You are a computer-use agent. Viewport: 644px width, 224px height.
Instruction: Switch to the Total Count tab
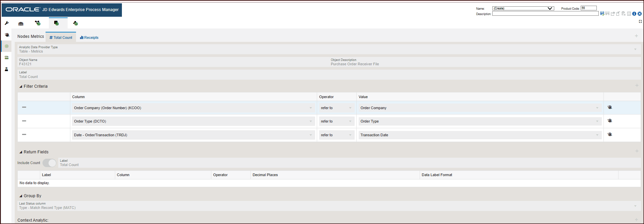[61, 38]
